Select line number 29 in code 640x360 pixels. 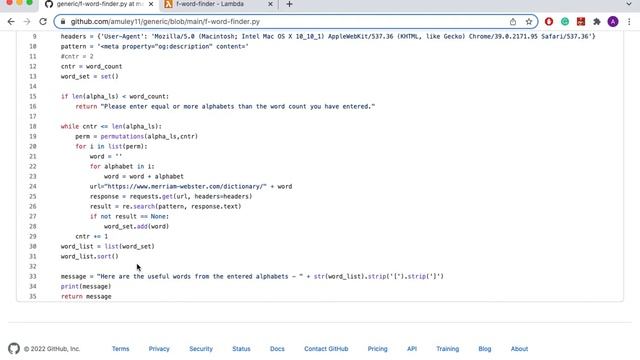click(33, 236)
